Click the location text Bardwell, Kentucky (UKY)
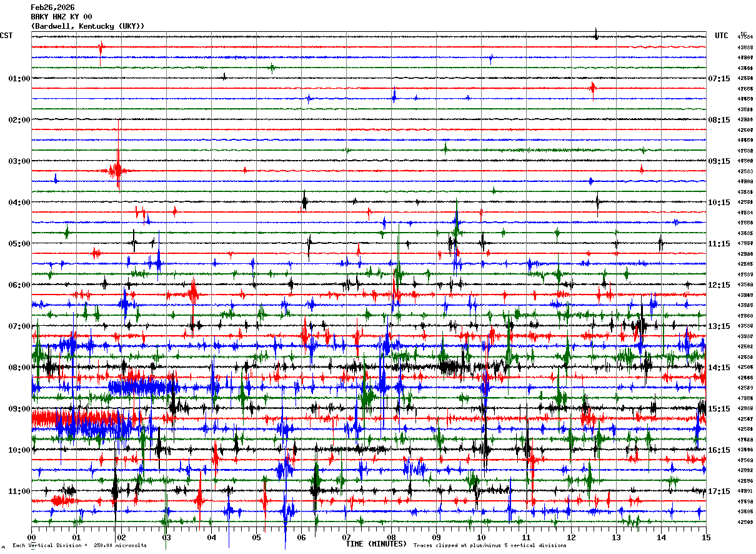Viewport: 756px width, 554px height. tap(88, 26)
